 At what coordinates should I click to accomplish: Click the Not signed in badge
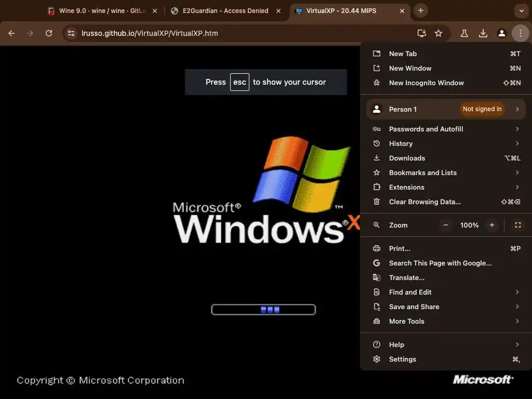[x=482, y=109]
